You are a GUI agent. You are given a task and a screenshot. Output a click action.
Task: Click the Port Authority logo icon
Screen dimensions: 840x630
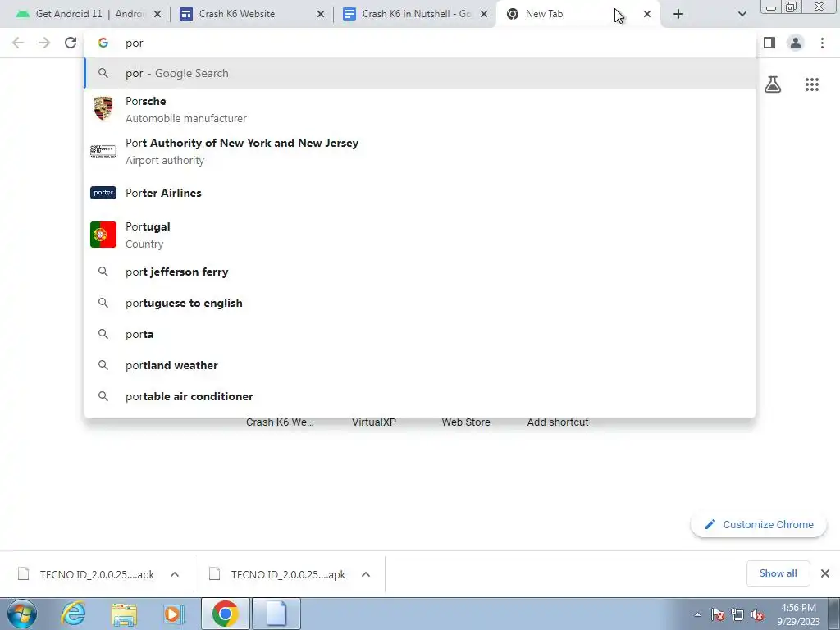(x=103, y=151)
